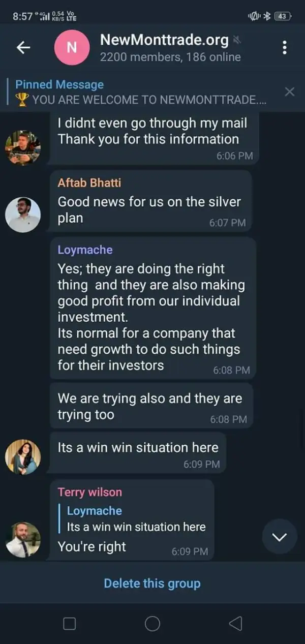This screenshot has width=305, height=644.
Task: View Aftab Bhatti's profile photo
Action: [x=23, y=214]
